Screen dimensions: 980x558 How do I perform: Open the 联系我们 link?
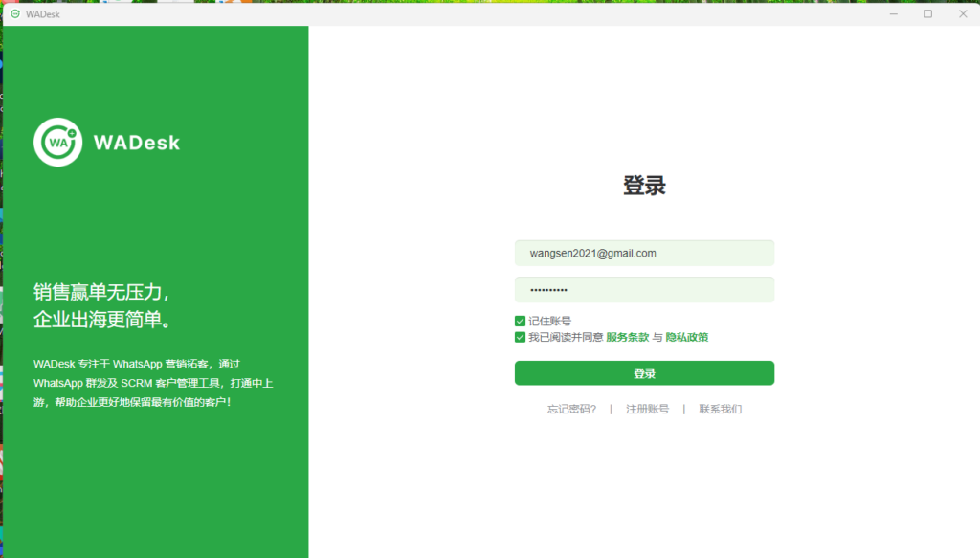tap(721, 410)
